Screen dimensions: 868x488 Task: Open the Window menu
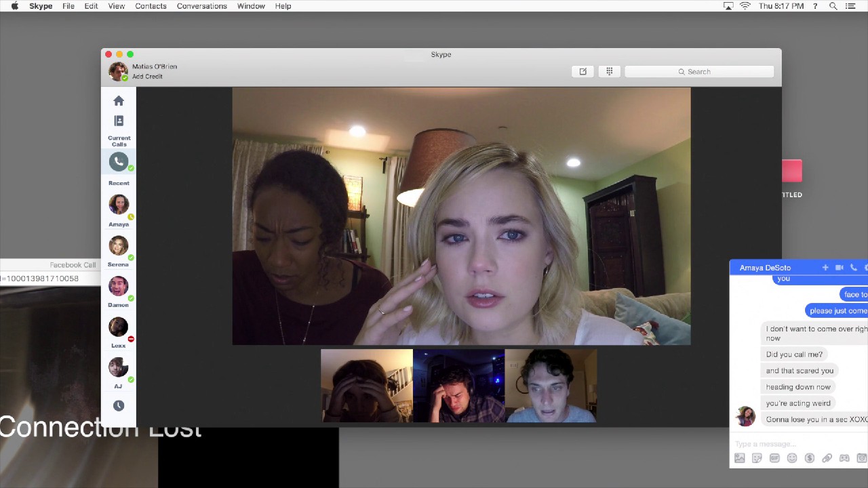click(251, 6)
